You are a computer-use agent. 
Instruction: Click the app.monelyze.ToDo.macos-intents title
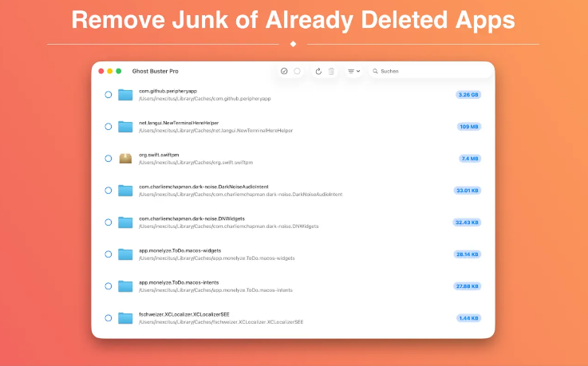pyautogui.click(x=179, y=282)
